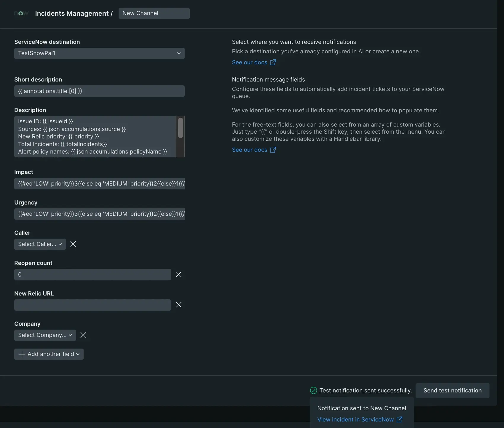Click into the Short description field
Viewport: 504px width, 428px height.
(99, 91)
